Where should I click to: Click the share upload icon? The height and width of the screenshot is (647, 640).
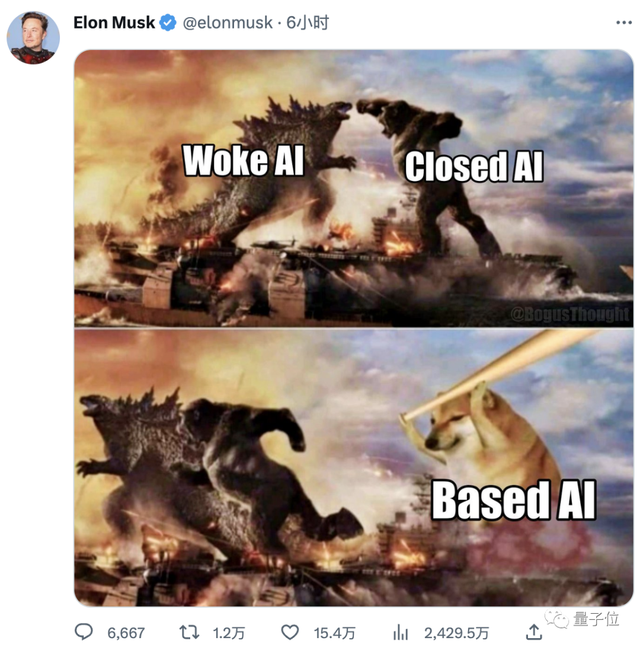[x=534, y=632]
